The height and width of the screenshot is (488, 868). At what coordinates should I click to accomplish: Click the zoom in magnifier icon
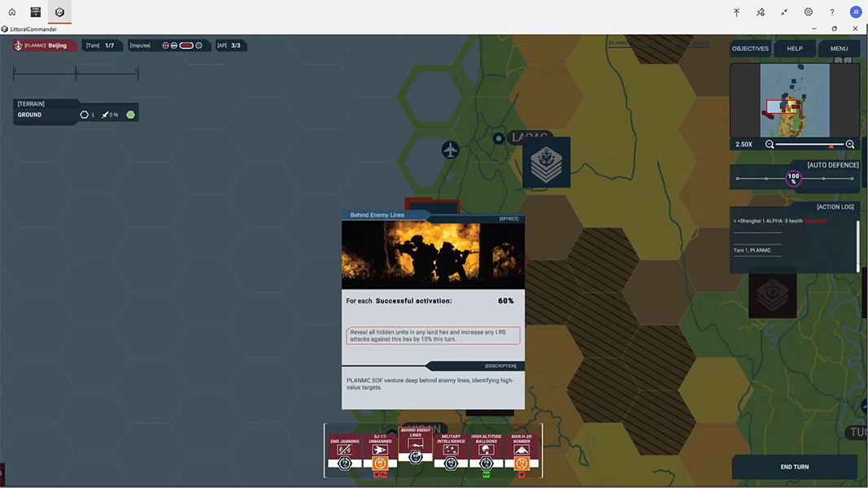(850, 144)
